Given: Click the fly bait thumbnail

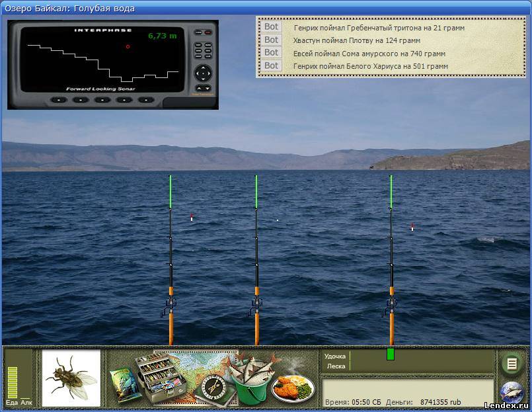Looking at the screenshot, I should [x=71, y=378].
